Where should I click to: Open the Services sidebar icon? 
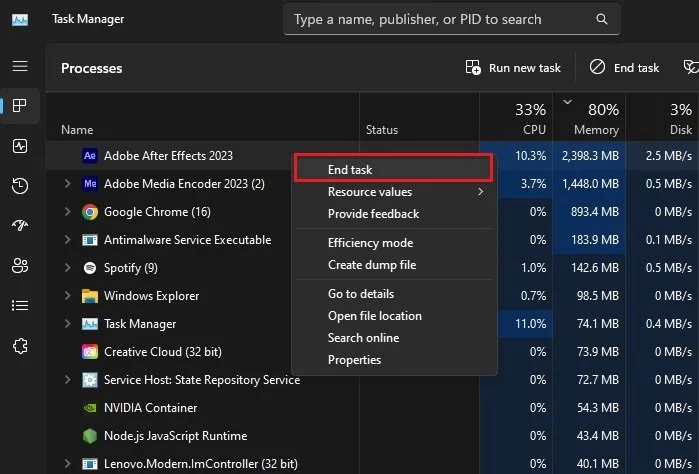[20, 346]
